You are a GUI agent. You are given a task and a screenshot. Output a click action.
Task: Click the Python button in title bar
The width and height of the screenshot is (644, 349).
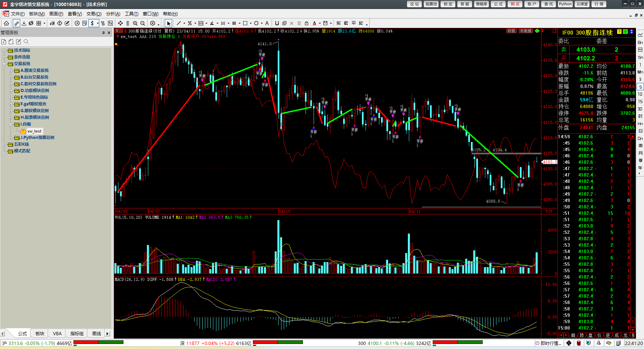coord(565,4)
